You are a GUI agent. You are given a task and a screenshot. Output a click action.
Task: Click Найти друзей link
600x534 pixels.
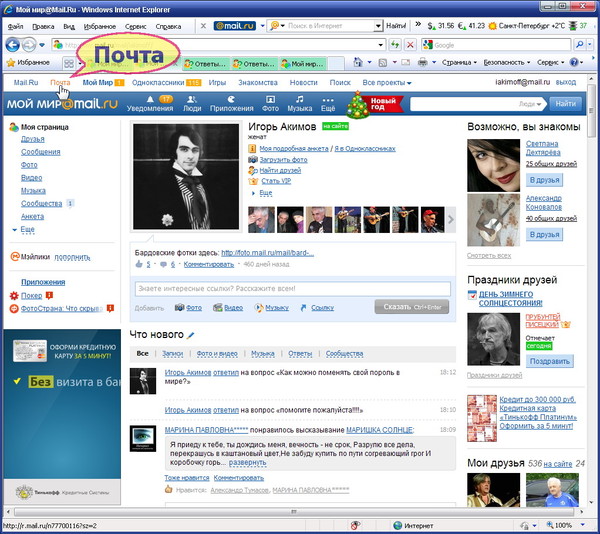coord(280,170)
